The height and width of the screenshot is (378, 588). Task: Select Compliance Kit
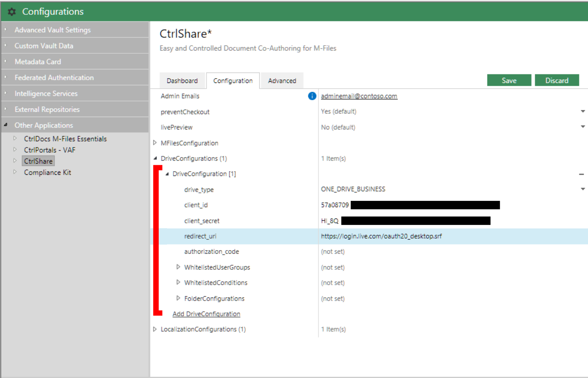tap(47, 172)
